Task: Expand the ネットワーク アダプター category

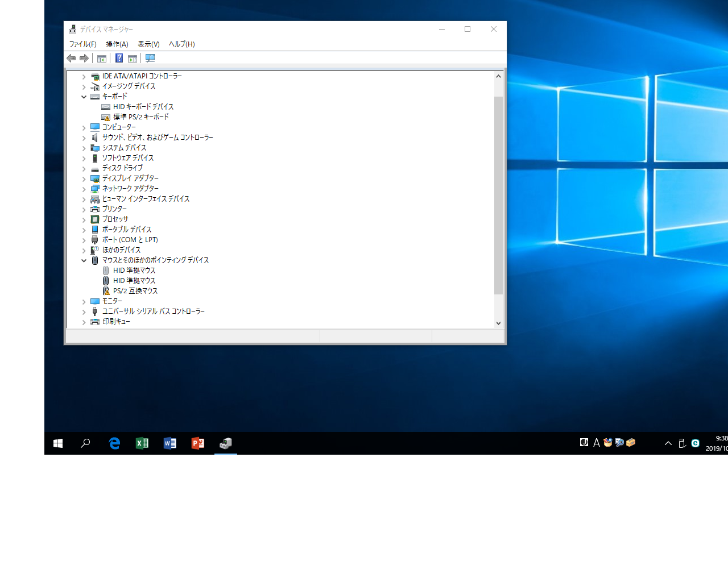Action: [x=84, y=189]
